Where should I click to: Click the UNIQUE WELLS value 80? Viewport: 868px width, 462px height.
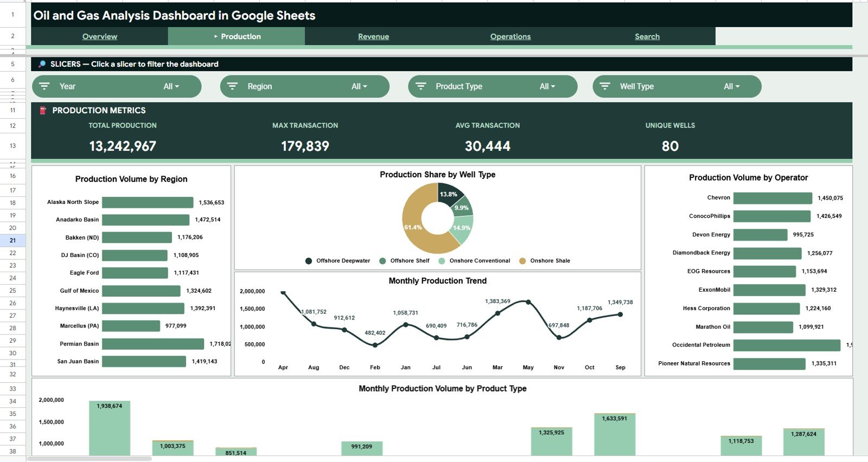click(x=670, y=146)
